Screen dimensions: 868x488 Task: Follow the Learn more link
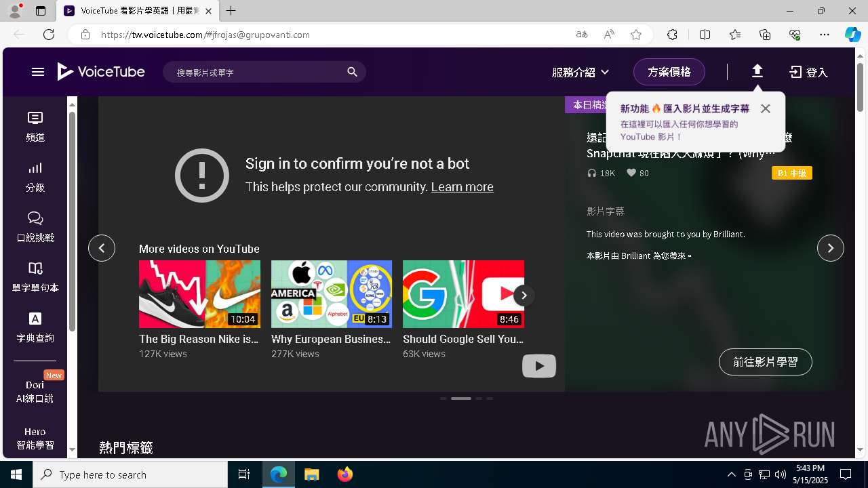(x=462, y=187)
